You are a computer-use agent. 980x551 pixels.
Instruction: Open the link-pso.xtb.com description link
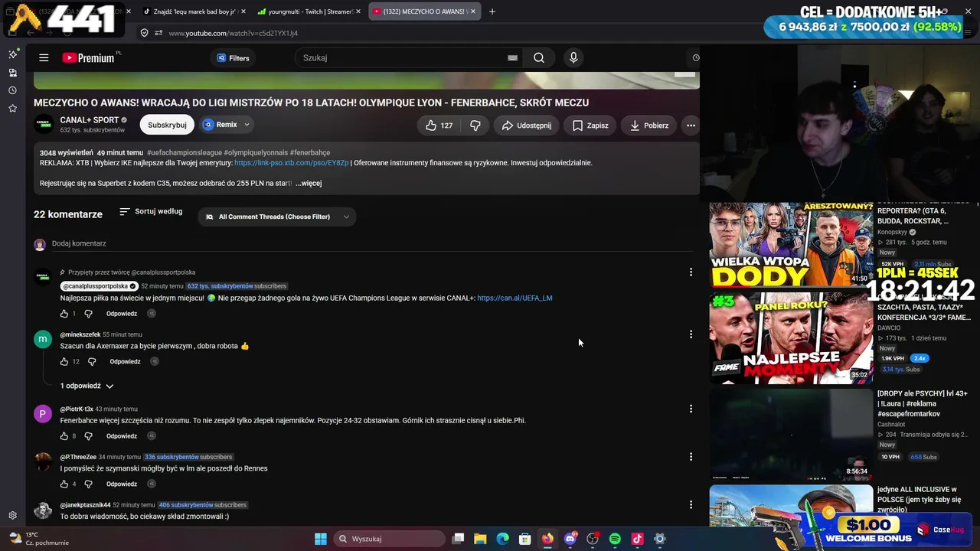[291, 163]
